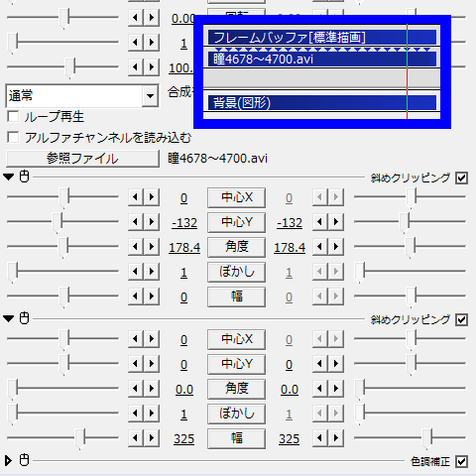Image resolution: width=476 pixels, height=476 pixels.
Task: Click the 参照ファイル button
Action: pos(82,159)
